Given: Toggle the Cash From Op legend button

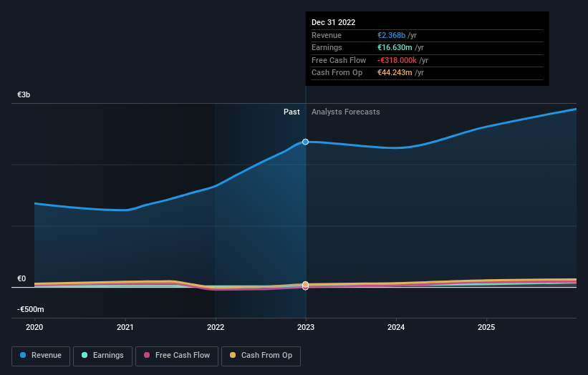Looking at the screenshot, I should (261, 356).
